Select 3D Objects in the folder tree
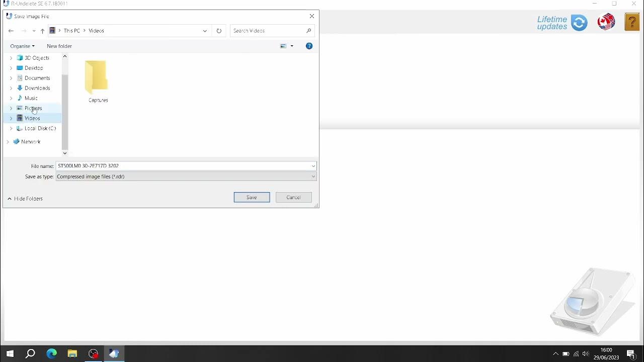Screen dimensions: 644x362 pyautogui.click(x=37, y=58)
